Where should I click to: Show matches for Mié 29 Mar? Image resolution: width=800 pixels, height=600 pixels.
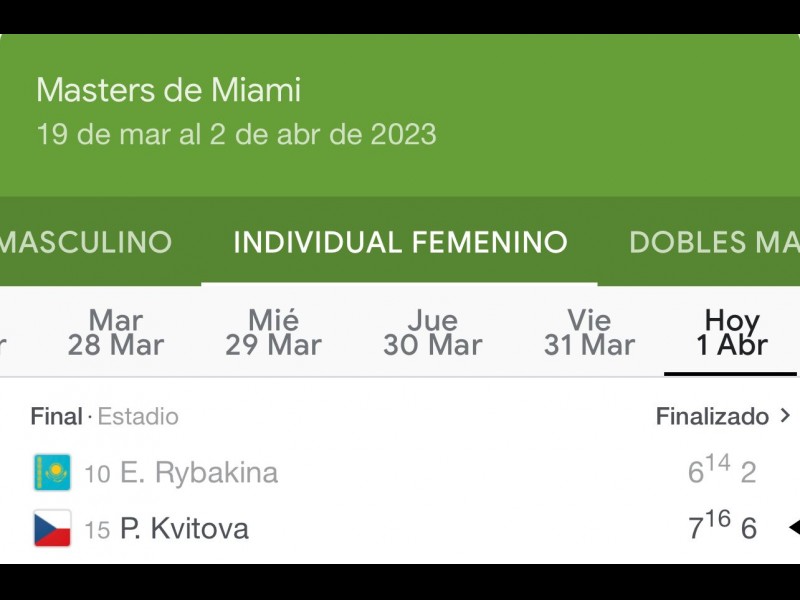pos(273,333)
